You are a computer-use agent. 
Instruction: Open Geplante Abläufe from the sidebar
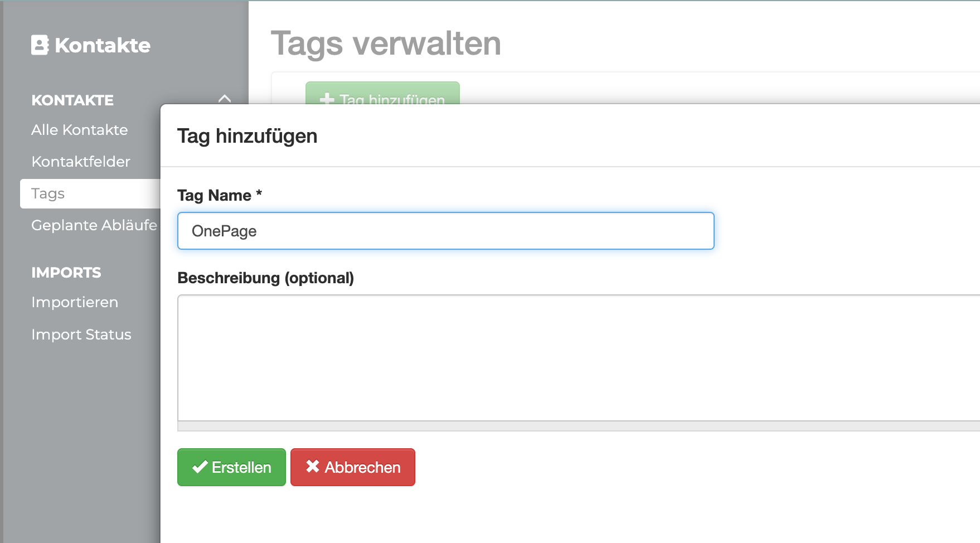pyautogui.click(x=94, y=225)
